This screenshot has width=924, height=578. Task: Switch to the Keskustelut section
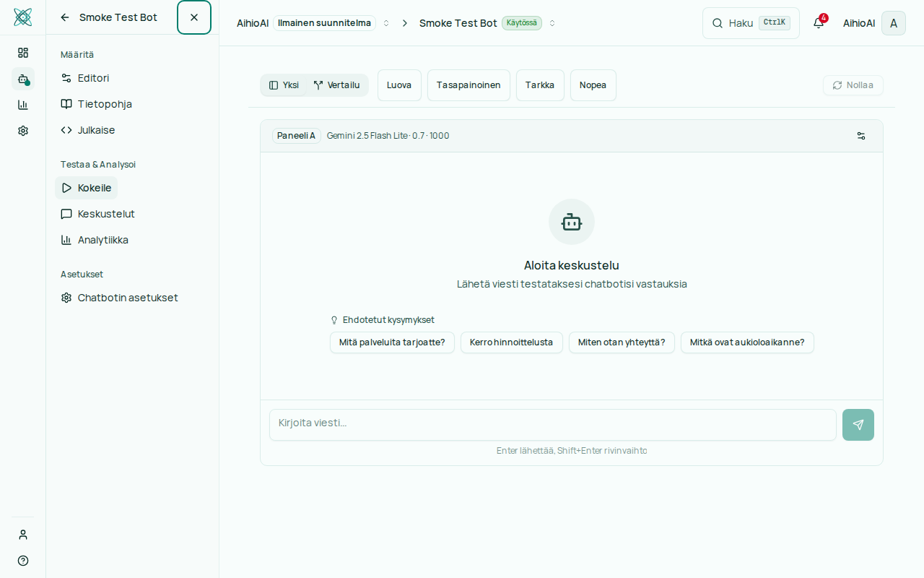point(106,214)
